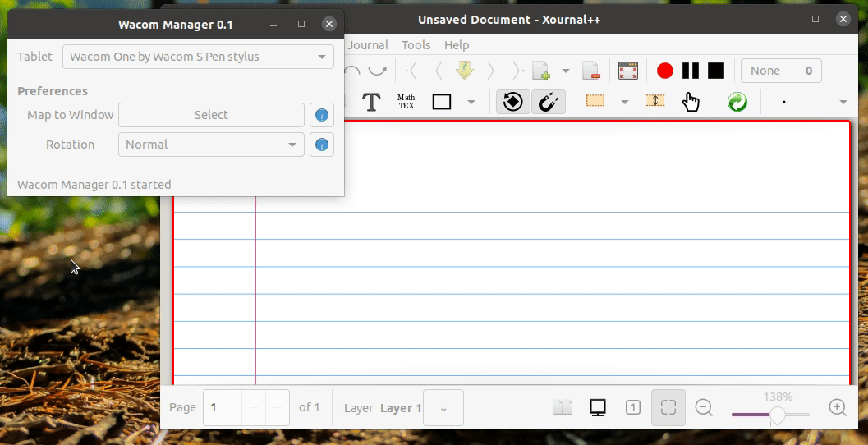Open the Journal menu
The height and width of the screenshot is (445, 868).
click(x=368, y=45)
